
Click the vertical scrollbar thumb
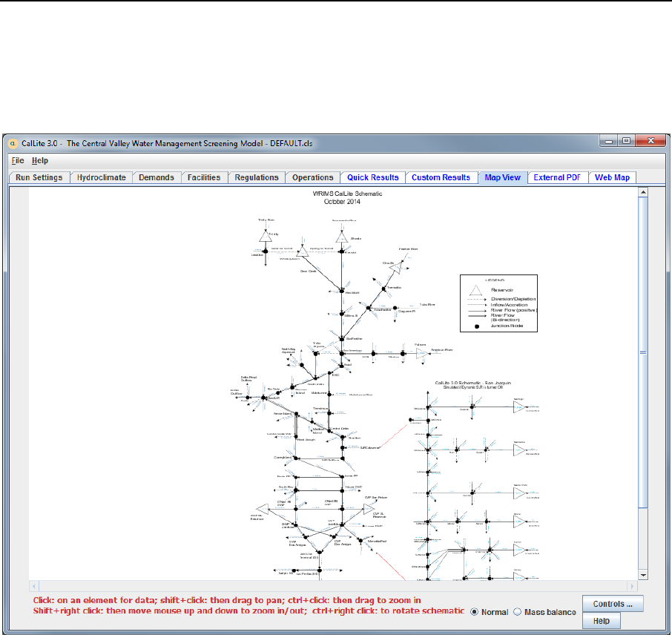click(x=643, y=352)
